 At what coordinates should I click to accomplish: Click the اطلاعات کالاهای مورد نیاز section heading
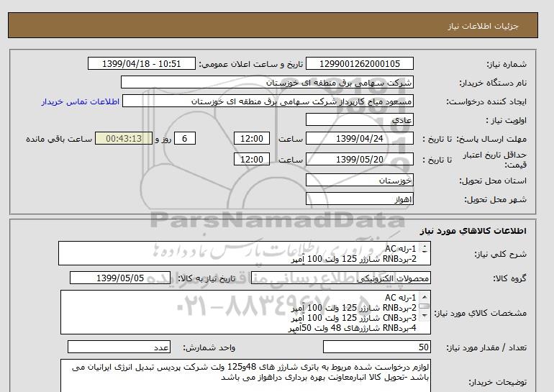point(473,231)
